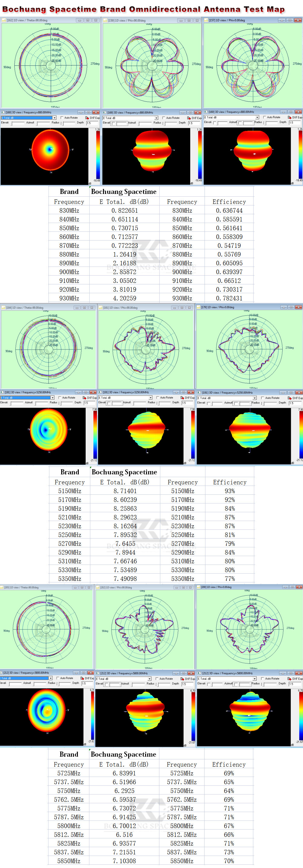Click efficiency cell 73%
303x868 pixels.
pyautogui.click(x=229, y=852)
